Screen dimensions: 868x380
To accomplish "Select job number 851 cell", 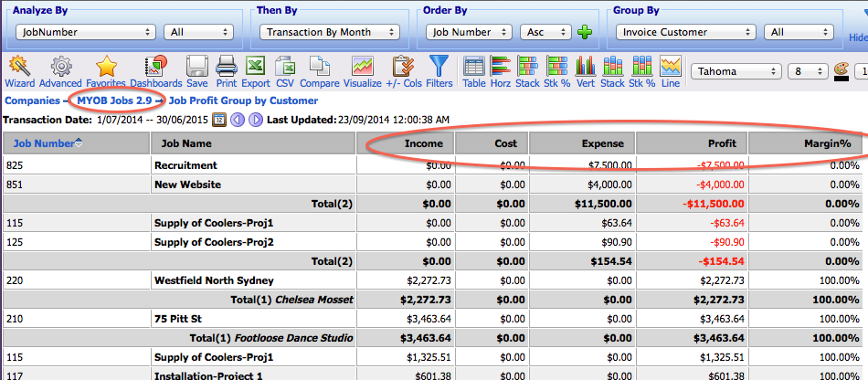I will [x=77, y=185].
